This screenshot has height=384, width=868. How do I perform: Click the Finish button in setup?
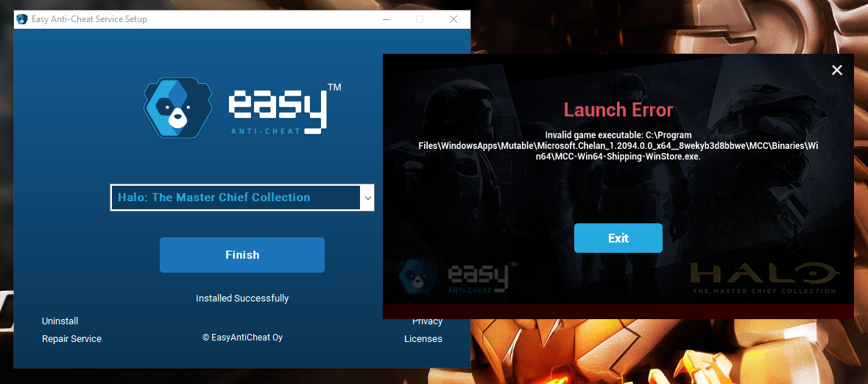(x=242, y=255)
